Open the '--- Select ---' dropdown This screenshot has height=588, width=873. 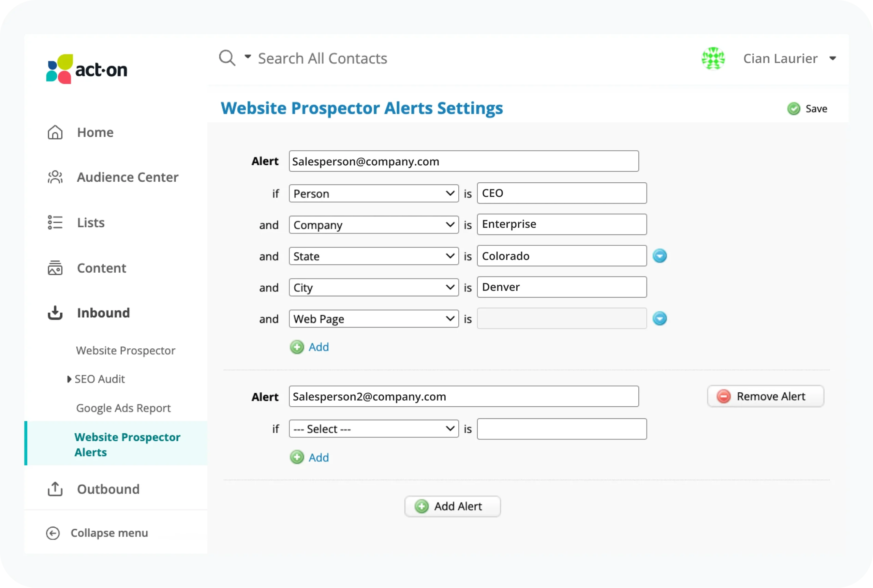point(374,428)
